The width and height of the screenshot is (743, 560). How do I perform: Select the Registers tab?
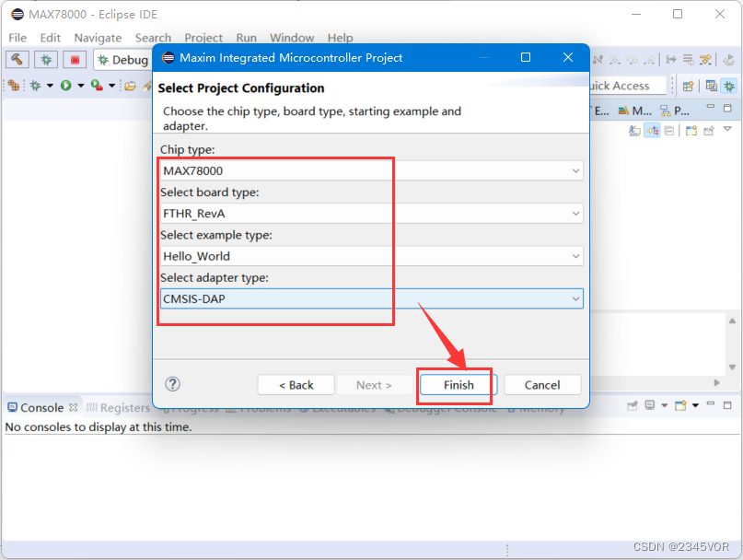(x=119, y=408)
